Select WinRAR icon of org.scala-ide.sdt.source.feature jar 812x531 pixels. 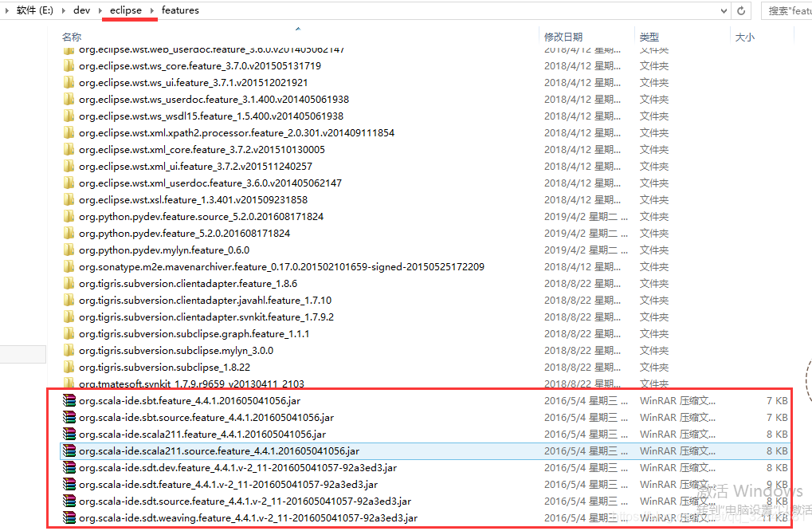[x=69, y=501]
